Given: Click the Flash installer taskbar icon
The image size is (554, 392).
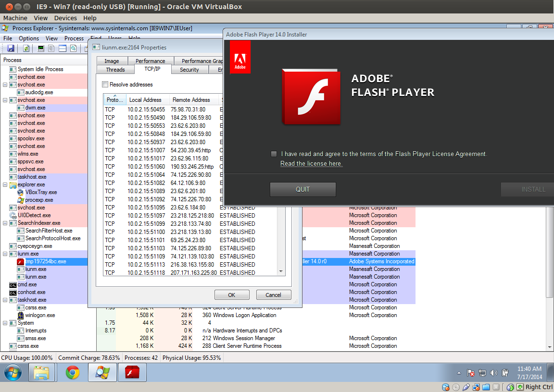Looking at the screenshot, I should (132, 373).
